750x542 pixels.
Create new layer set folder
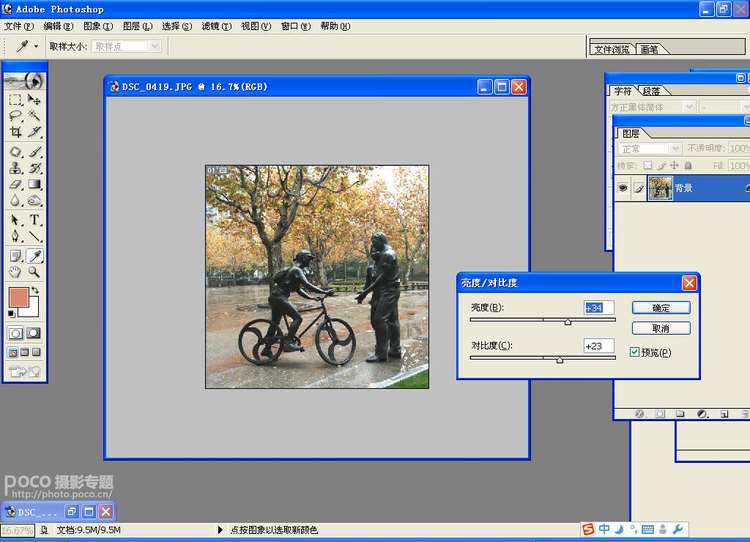(680, 414)
